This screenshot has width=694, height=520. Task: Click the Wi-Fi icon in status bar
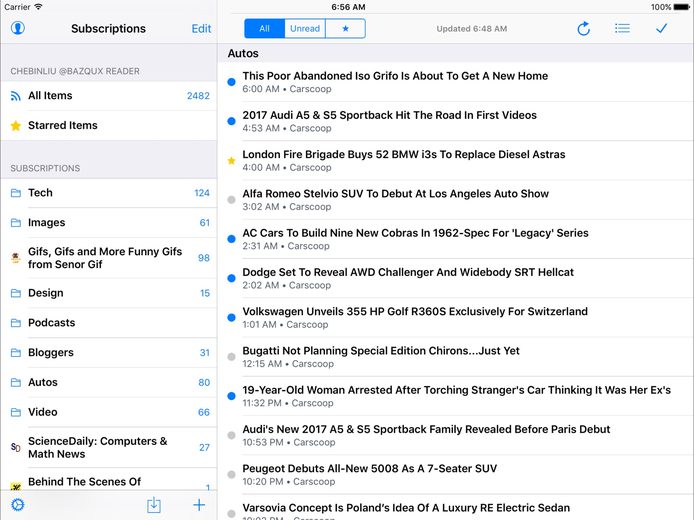(x=39, y=7)
